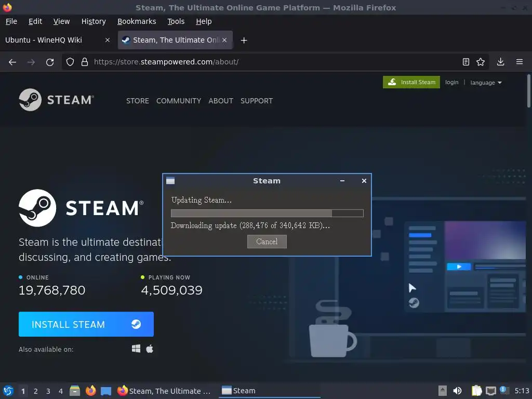Click the Apple platform icon
The height and width of the screenshot is (399, 532).
click(150, 349)
